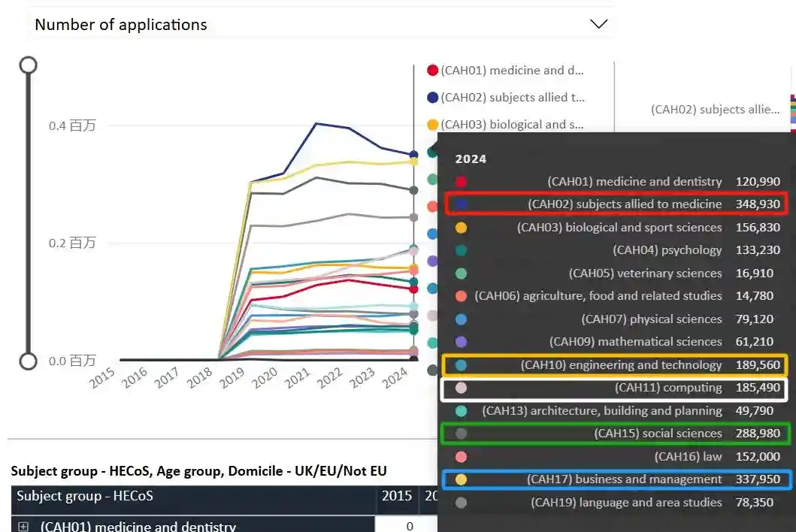Click the CAH11 computing tooltip entry

click(615, 388)
